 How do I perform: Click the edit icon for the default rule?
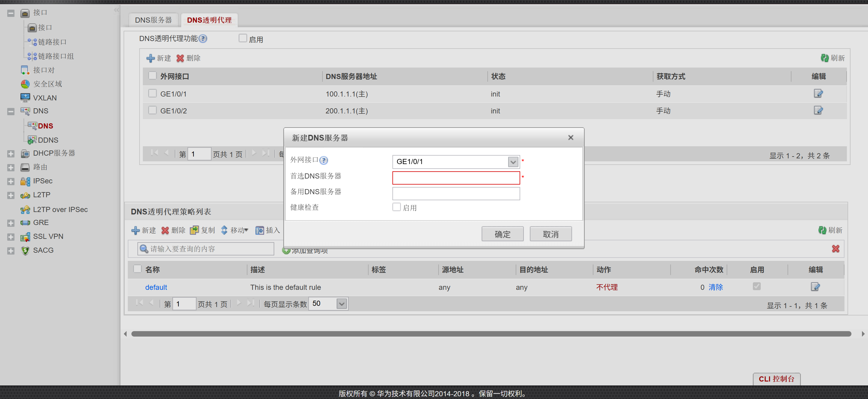(x=815, y=287)
